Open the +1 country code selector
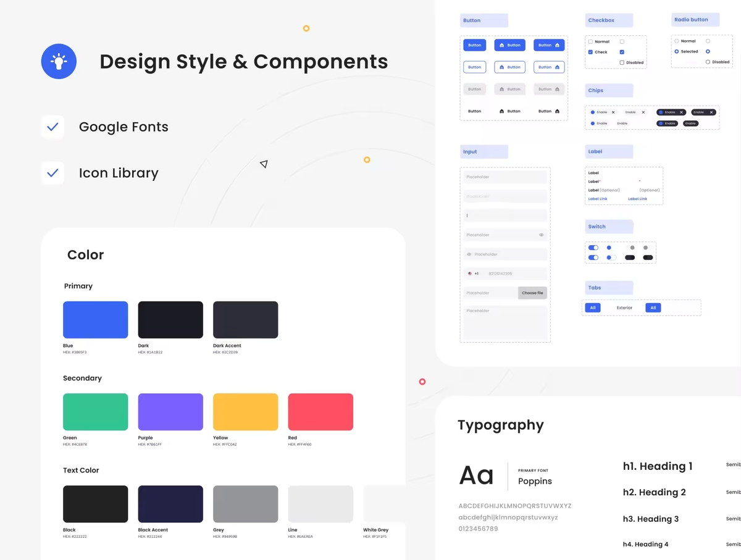The width and height of the screenshot is (741, 560). [473, 274]
